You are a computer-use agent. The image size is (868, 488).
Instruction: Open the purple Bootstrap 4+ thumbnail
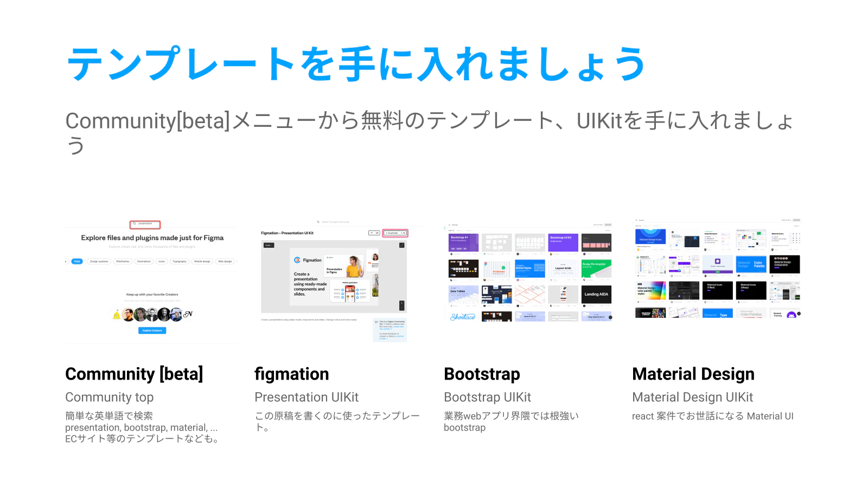pyautogui.click(x=464, y=243)
